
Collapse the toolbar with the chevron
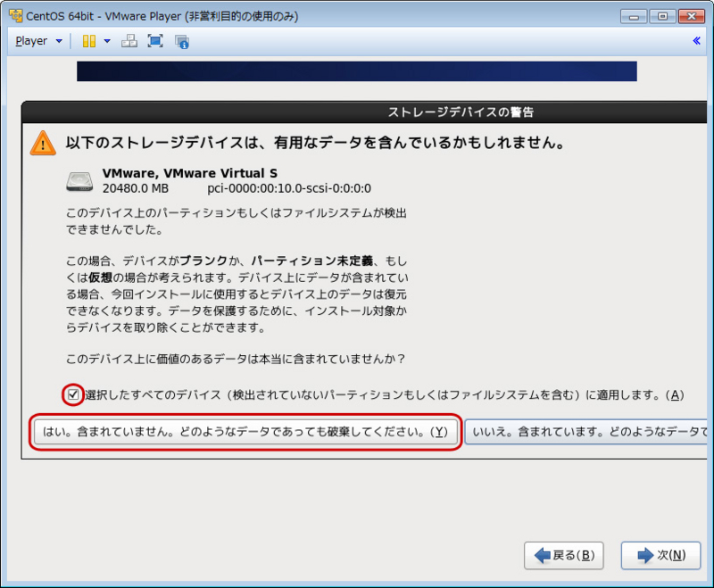[697, 40]
